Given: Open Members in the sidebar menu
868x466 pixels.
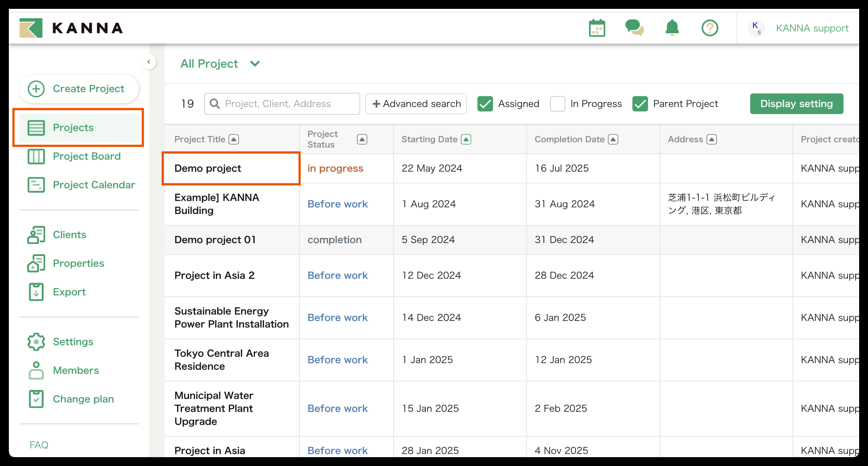Looking at the screenshot, I should (x=76, y=370).
